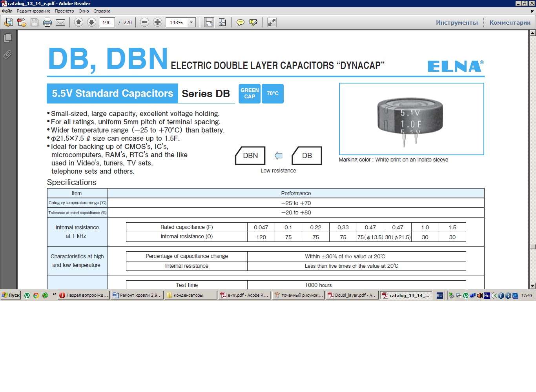536x392 pixels.
Task: Click the '1000 hours' test time cell
Action: (318, 285)
